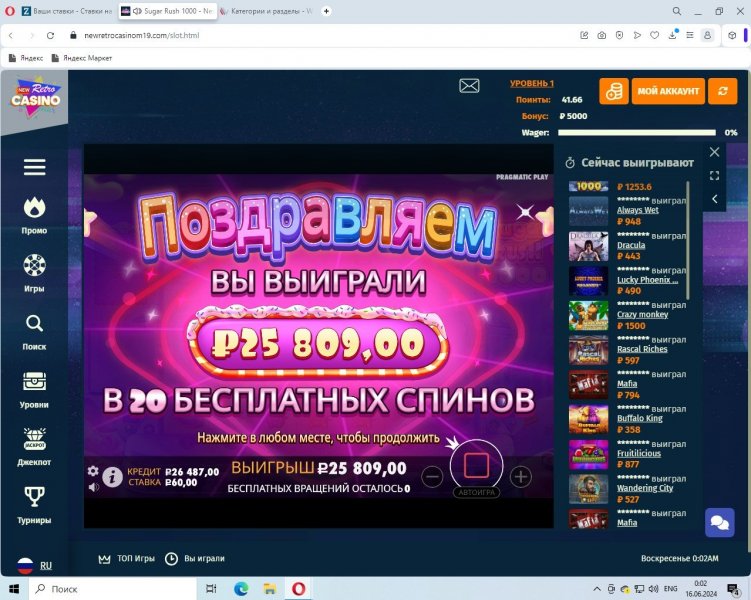Open the Windows notification center
The height and width of the screenshot is (600, 751).
(x=733, y=589)
